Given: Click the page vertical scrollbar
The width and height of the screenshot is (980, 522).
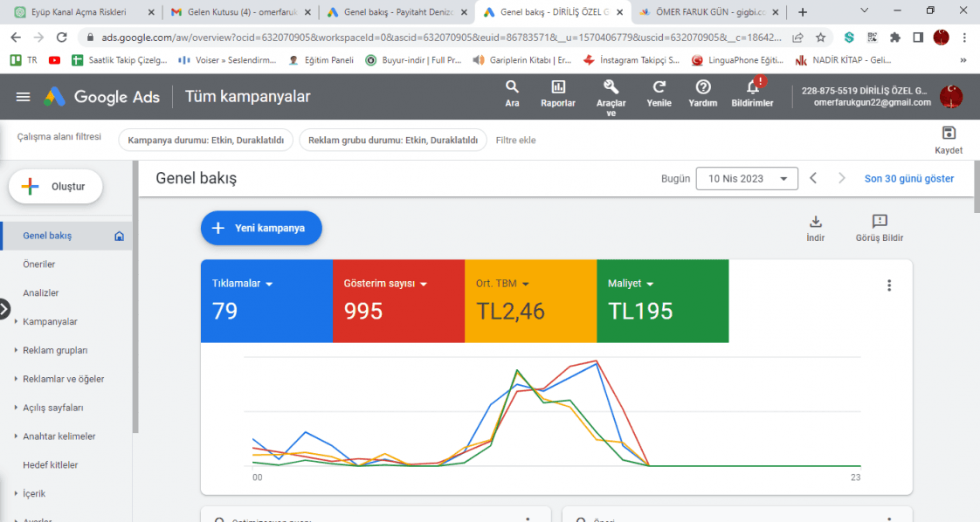Looking at the screenshot, I should click(x=977, y=188).
